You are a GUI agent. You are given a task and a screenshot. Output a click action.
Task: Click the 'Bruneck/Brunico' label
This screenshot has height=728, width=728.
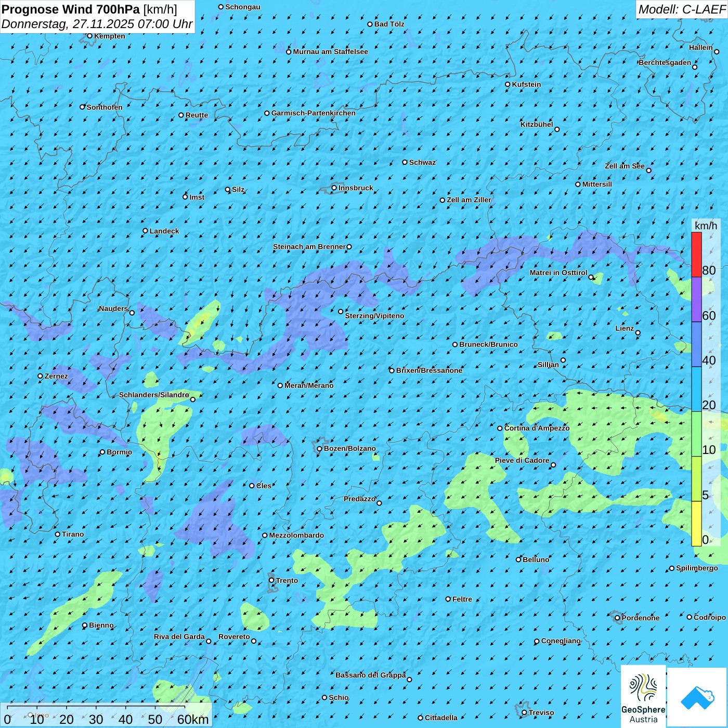point(488,344)
